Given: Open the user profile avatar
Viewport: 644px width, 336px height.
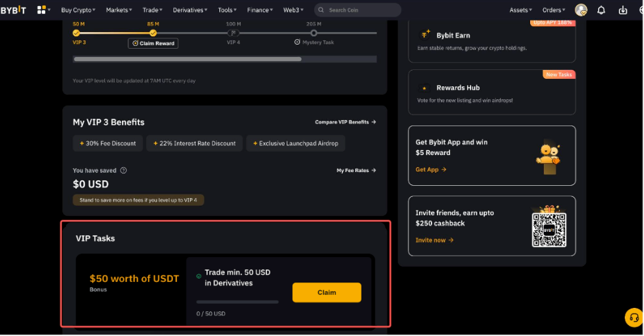Looking at the screenshot, I should [x=581, y=10].
